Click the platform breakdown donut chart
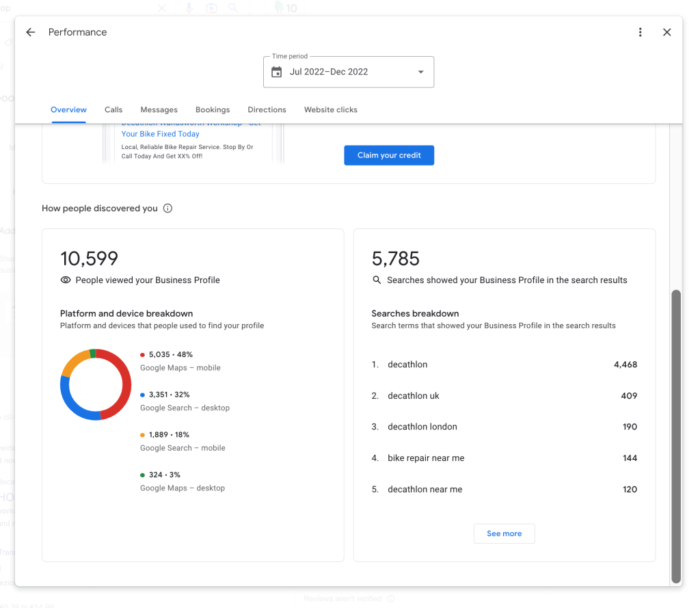Viewport: 700px width, 608px height. point(96,384)
